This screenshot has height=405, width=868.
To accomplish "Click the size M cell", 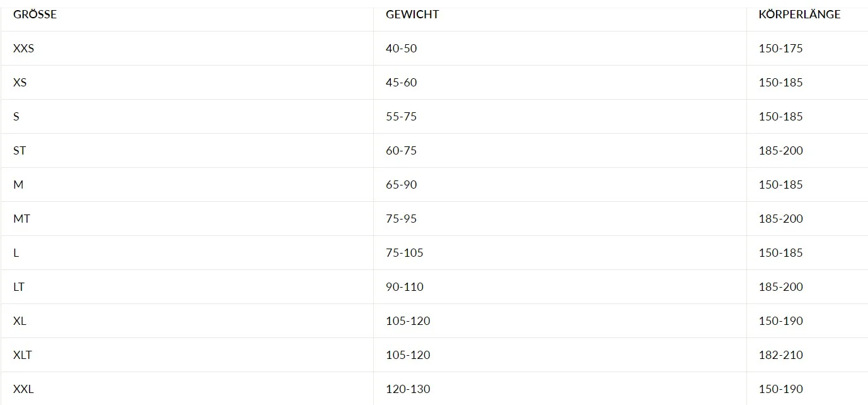I will tap(18, 185).
